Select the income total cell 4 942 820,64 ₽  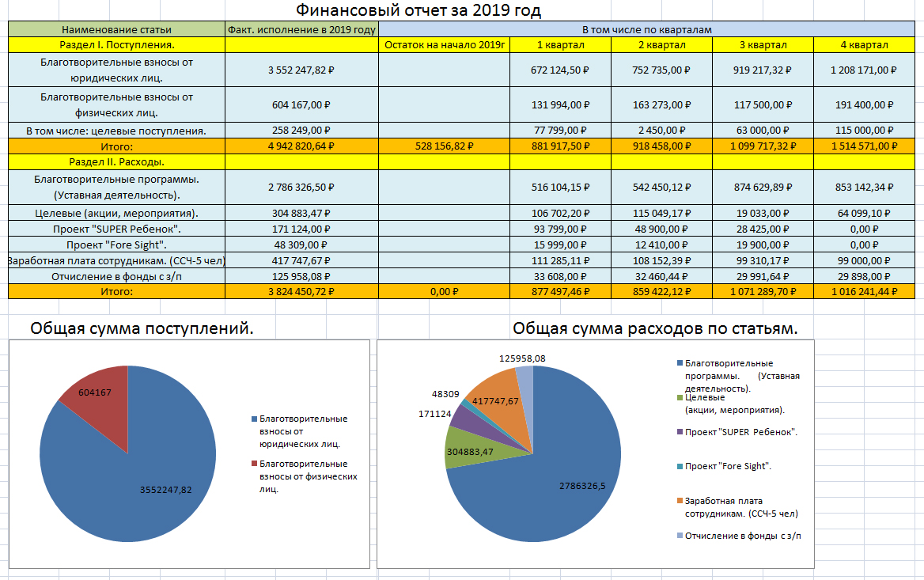pyautogui.click(x=301, y=146)
